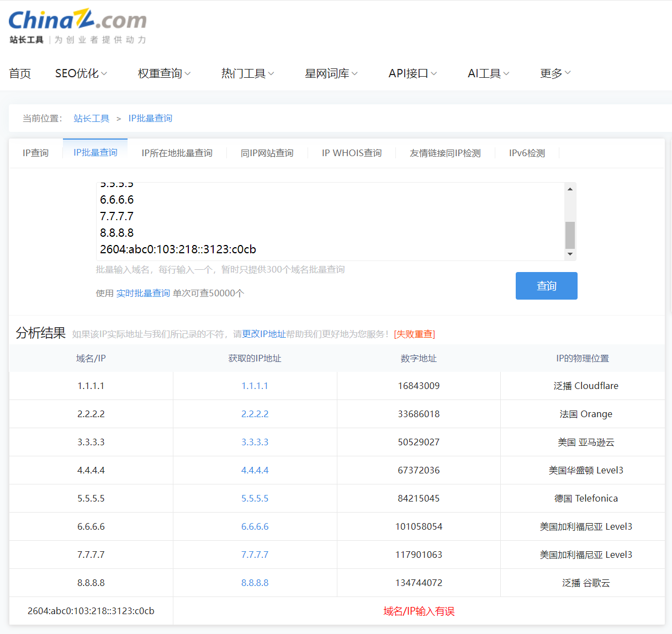Click the 117901063 numeric address cell
The width and height of the screenshot is (672, 634).
click(x=419, y=555)
